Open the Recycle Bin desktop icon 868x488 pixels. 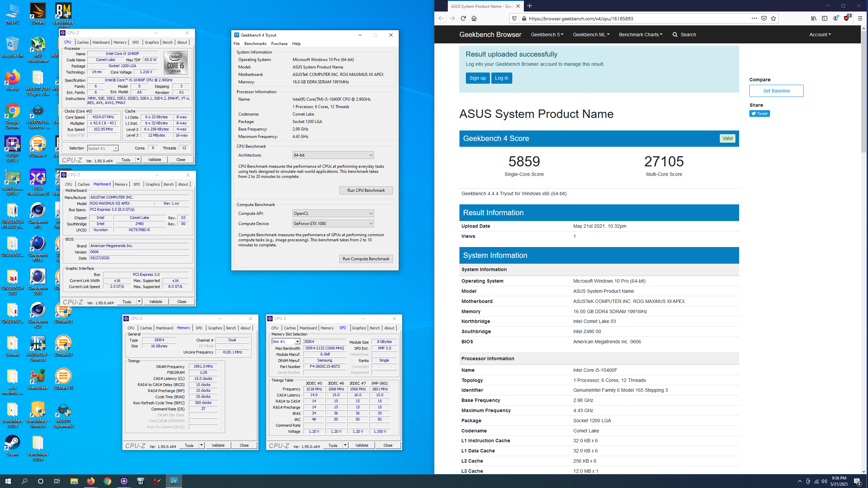[13, 47]
